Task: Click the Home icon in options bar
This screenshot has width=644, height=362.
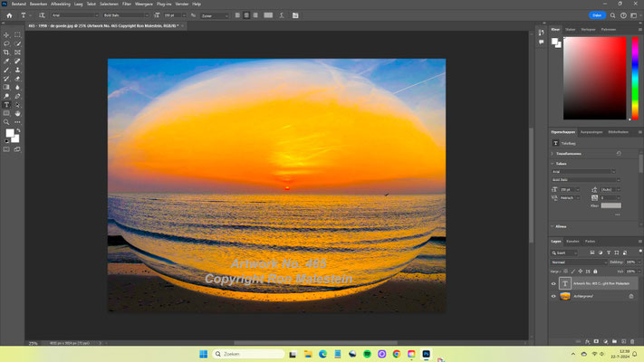Action: (8, 15)
